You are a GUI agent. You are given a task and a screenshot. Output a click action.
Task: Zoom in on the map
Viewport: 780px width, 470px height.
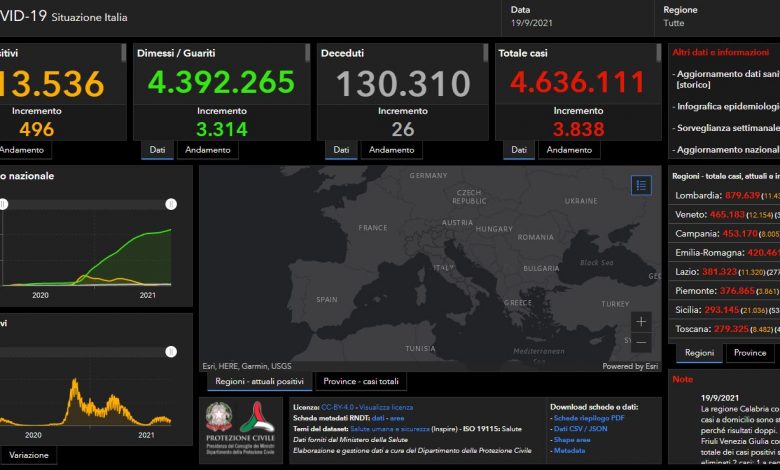click(641, 322)
